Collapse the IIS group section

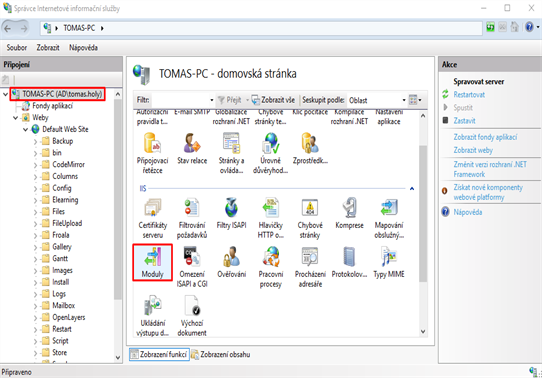pyautogui.click(x=412, y=189)
